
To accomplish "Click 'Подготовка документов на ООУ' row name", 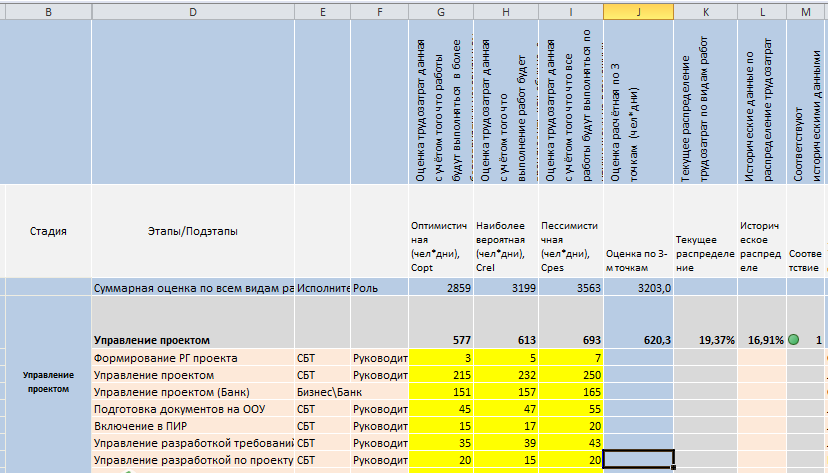I will [x=193, y=409].
